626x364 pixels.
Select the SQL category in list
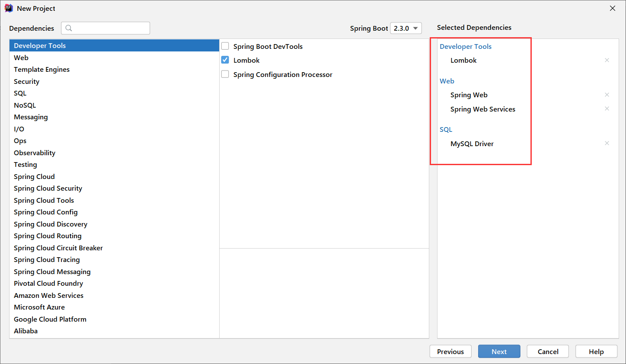(114, 93)
